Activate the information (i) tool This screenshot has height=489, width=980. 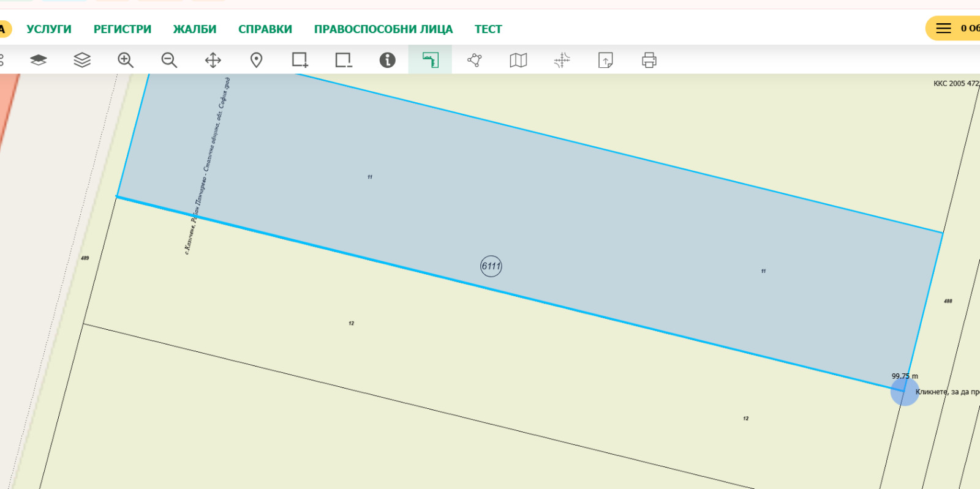click(387, 60)
